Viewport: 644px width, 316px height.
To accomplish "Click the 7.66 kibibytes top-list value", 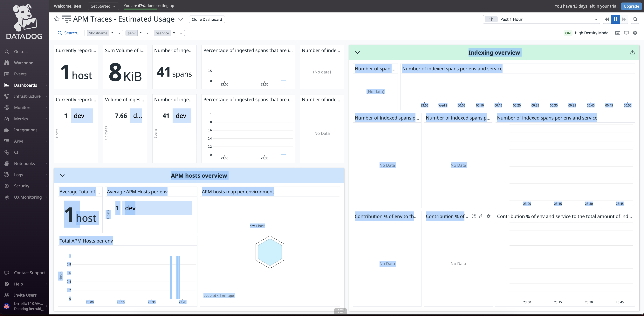I will pos(121,116).
